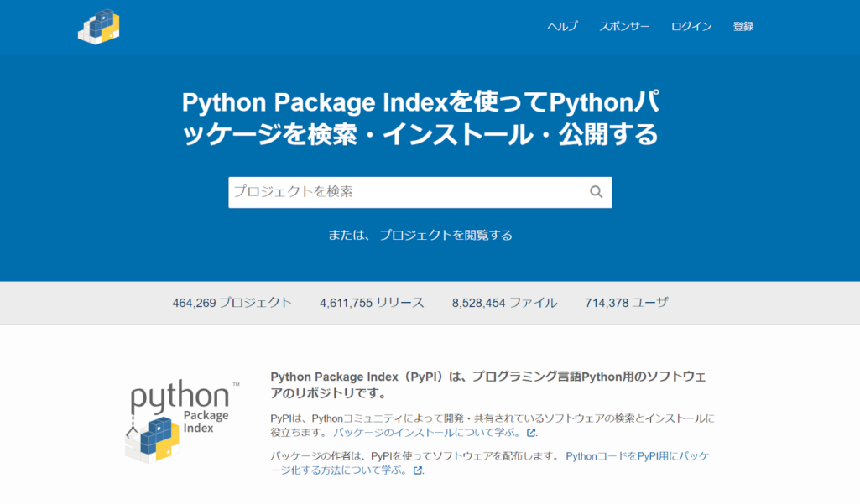Click the 714,378 ユーザ statistic

coord(627,303)
